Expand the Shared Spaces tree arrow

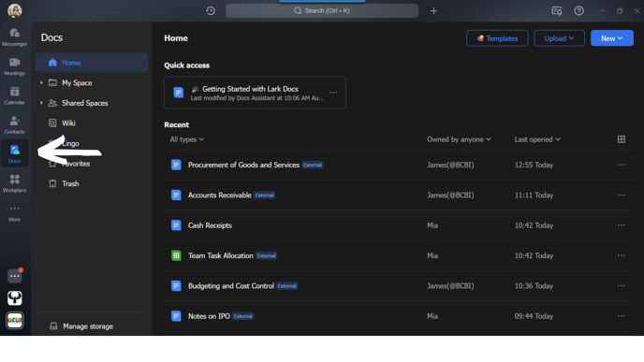coord(41,103)
